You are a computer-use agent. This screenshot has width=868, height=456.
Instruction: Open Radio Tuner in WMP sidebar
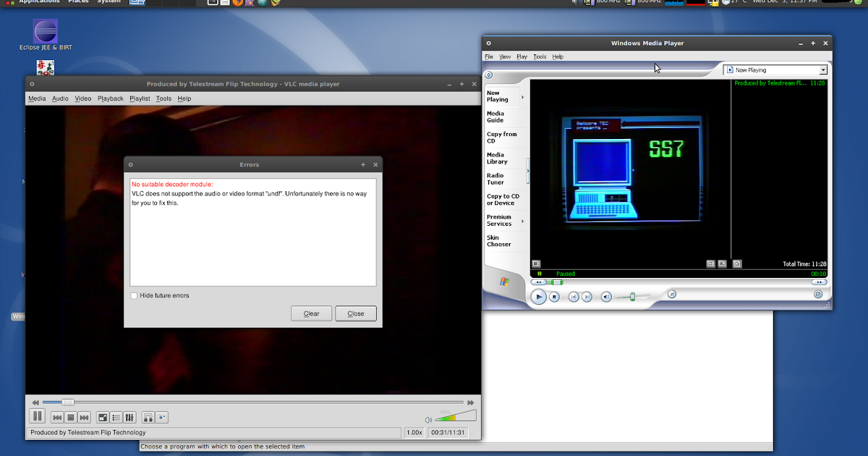tap(501, 179)
